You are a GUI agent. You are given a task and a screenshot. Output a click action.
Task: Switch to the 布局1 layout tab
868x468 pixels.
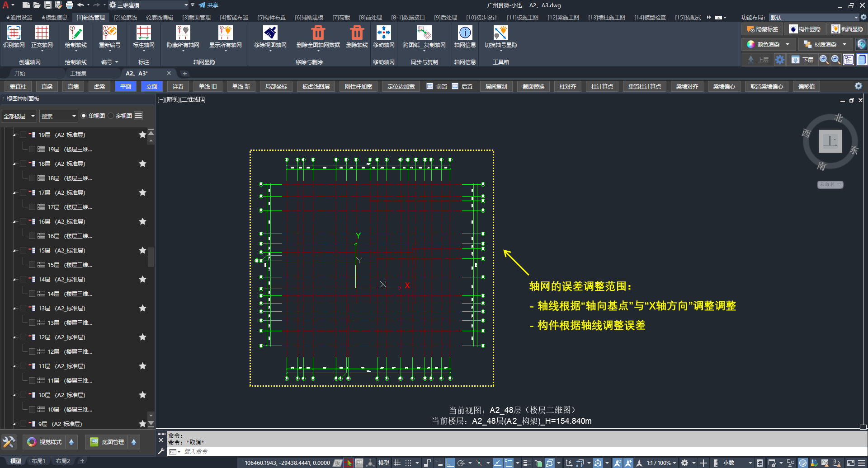pyautogui.click(x=38, y=461)
